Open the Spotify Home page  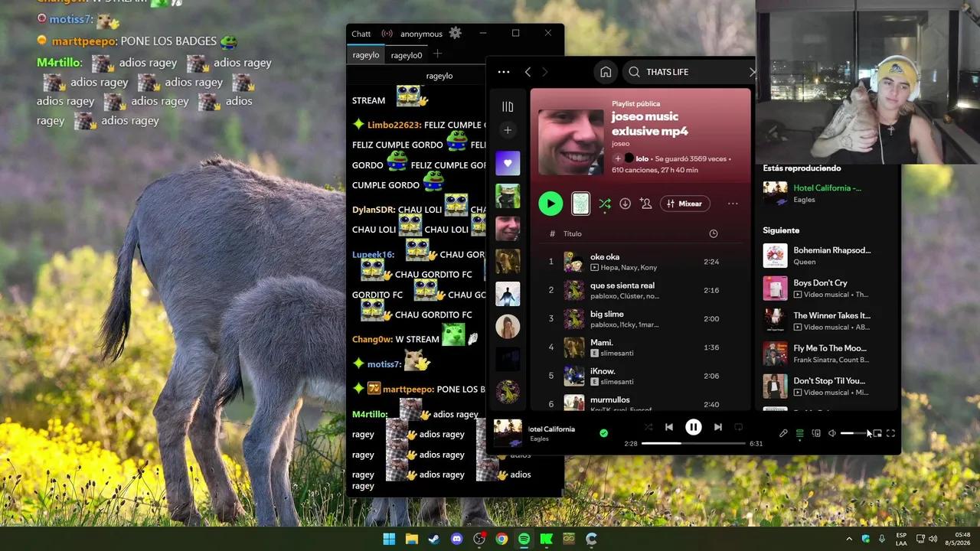coord(606,72)
